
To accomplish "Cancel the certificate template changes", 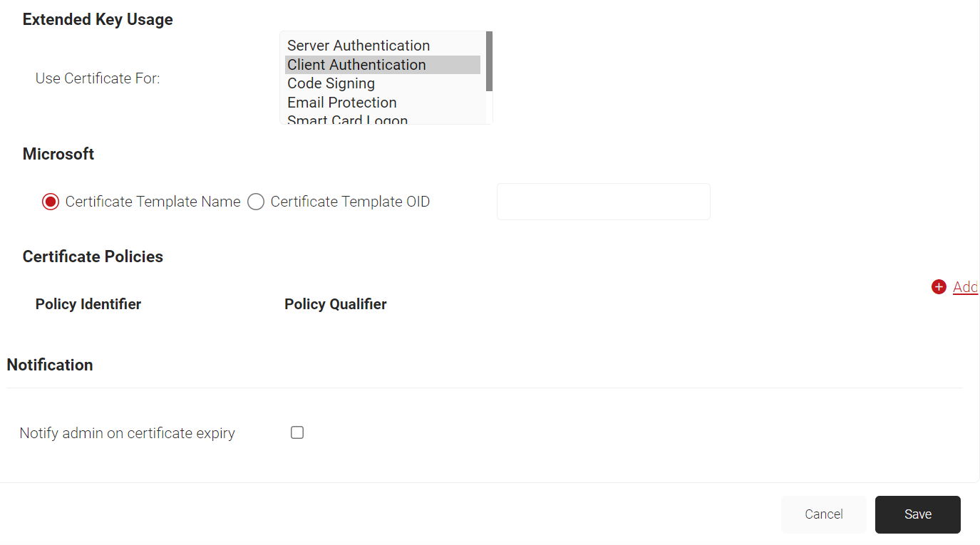I will tap(824, 514).
